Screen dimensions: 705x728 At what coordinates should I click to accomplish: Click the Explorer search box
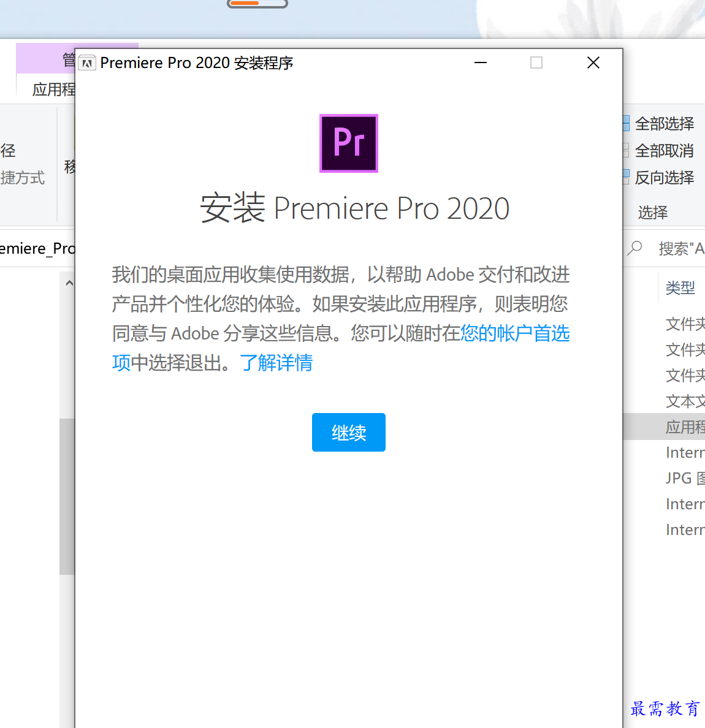click(664, 248)
